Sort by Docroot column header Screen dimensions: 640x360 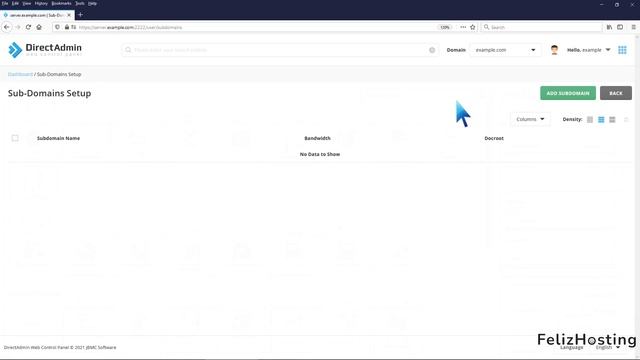(x=494, y=138)
